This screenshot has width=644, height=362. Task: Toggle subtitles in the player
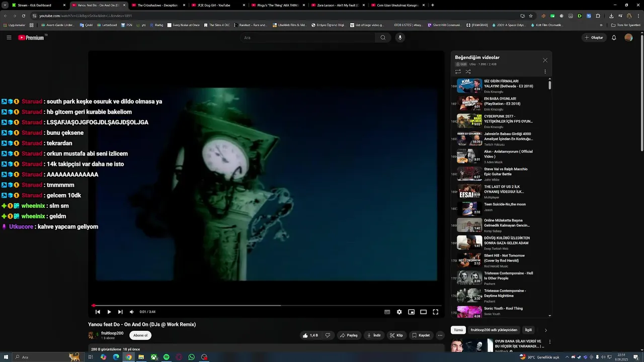pos(387,312)
